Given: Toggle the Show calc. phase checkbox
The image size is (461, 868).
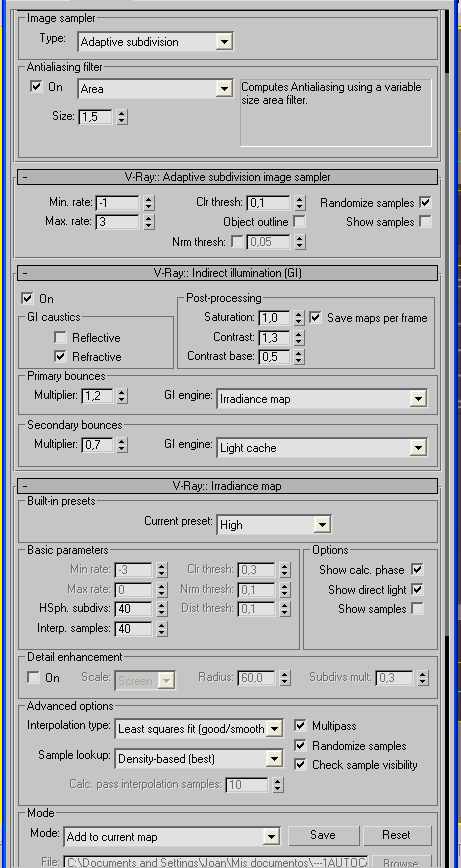Looking at the screenshot, I should (417, 570).
